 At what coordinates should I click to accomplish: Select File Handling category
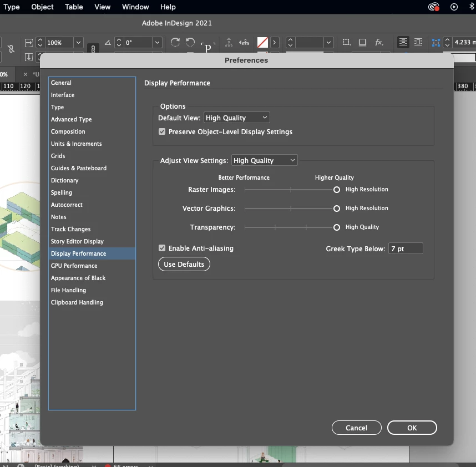[x=92, y=290]
